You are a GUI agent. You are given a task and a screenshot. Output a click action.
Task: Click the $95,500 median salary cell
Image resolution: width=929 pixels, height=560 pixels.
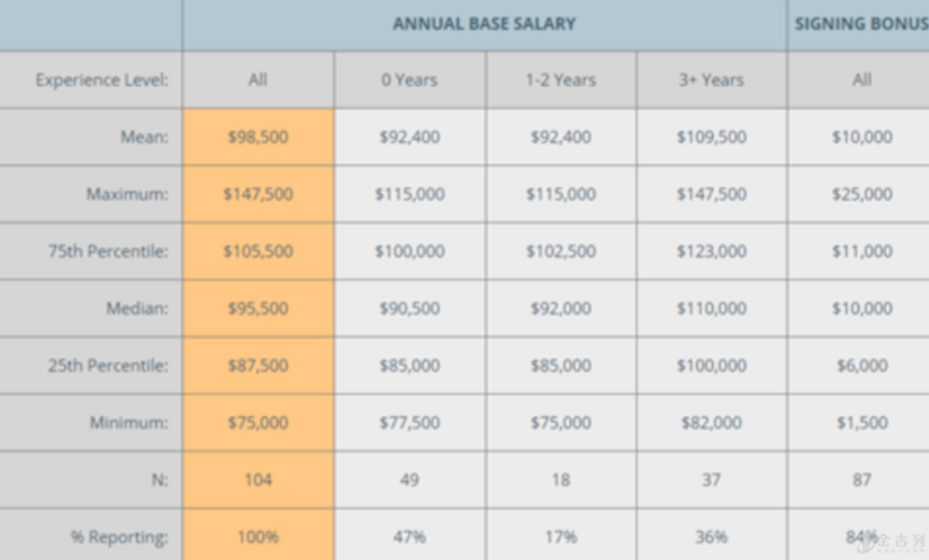(258, 308)
